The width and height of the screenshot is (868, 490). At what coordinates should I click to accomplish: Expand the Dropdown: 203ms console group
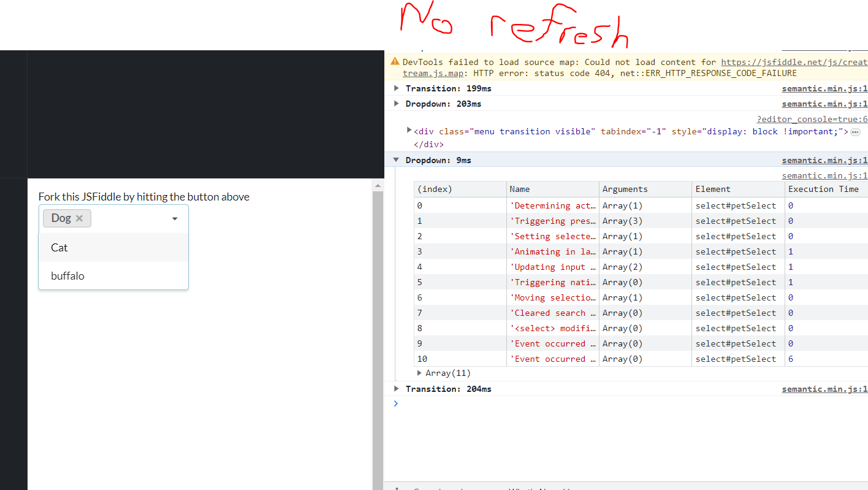click(x=396, y=103)
